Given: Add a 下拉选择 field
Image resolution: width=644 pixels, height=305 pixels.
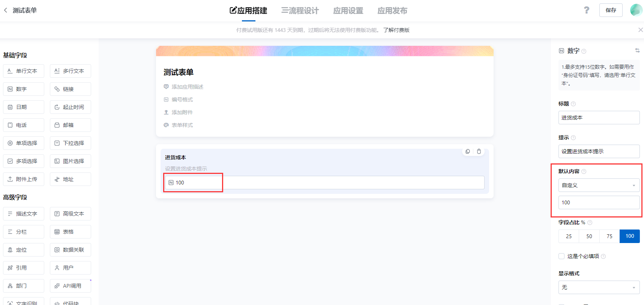Looking at the screenshot, I should (x=71, y=143).
